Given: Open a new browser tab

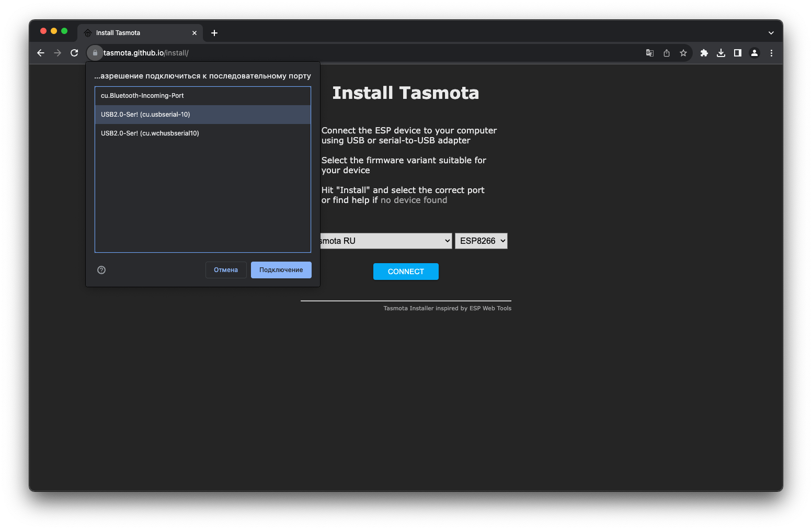Looking at the screenshot, I should (x=214, y=33).
